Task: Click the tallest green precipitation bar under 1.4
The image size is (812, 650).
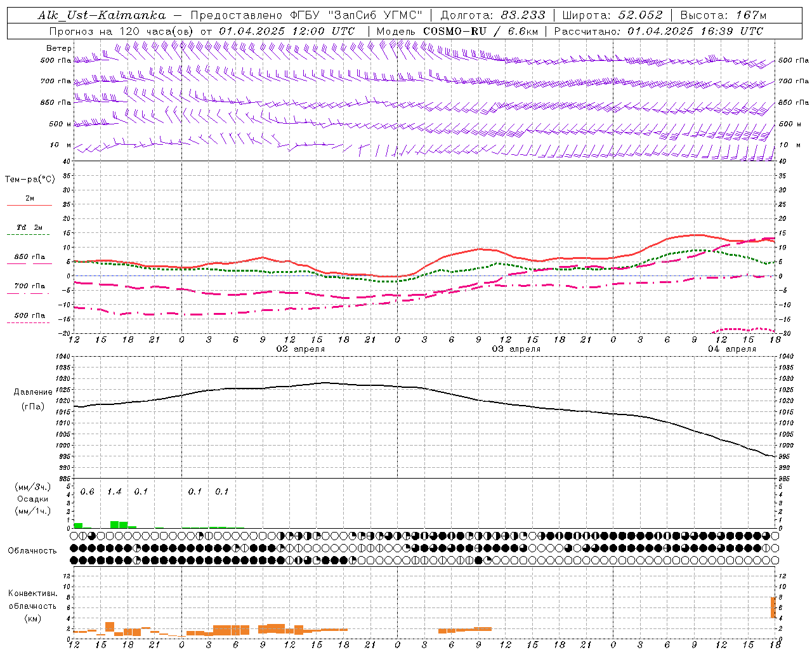Action: click(114, 524)
